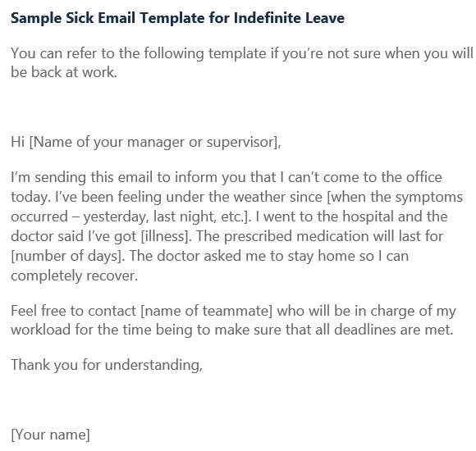Click the heading 'Sample Sick Email Template for Indefinite Leave'
Screen dimensions: 476x451
point(177,18)
